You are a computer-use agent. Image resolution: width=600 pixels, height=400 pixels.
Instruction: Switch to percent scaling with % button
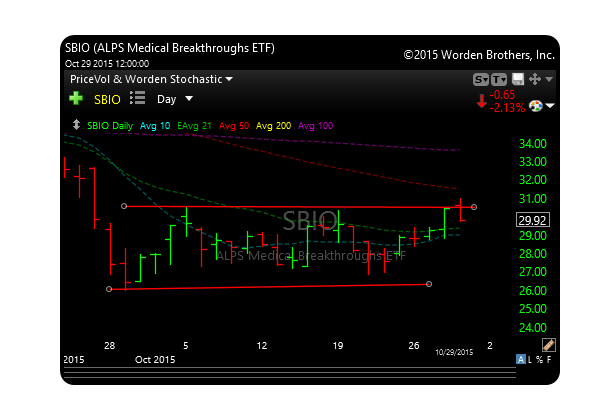(x=539, y=359)
